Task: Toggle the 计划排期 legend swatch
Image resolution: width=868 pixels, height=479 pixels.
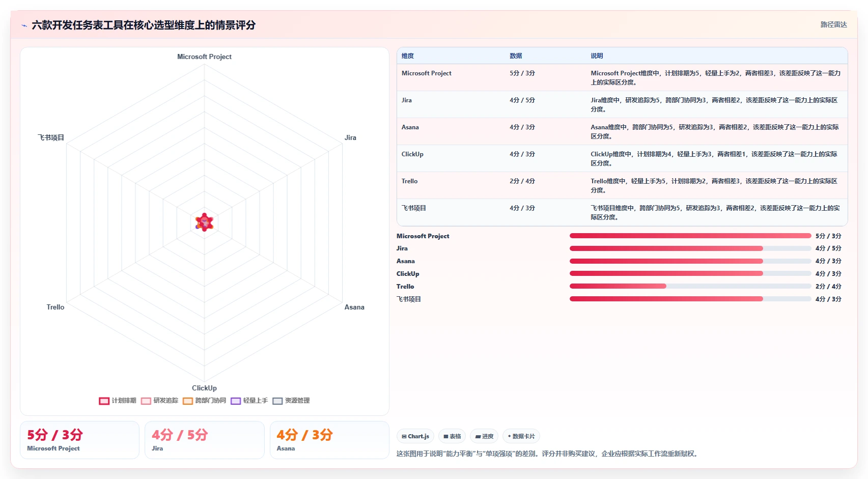Action: (104, 401)
